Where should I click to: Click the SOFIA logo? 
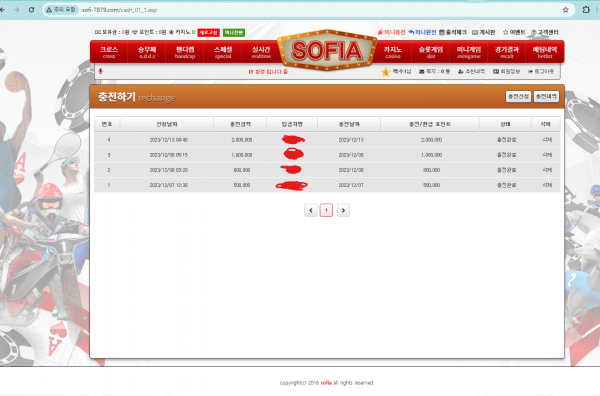click(x=326, y=50)
